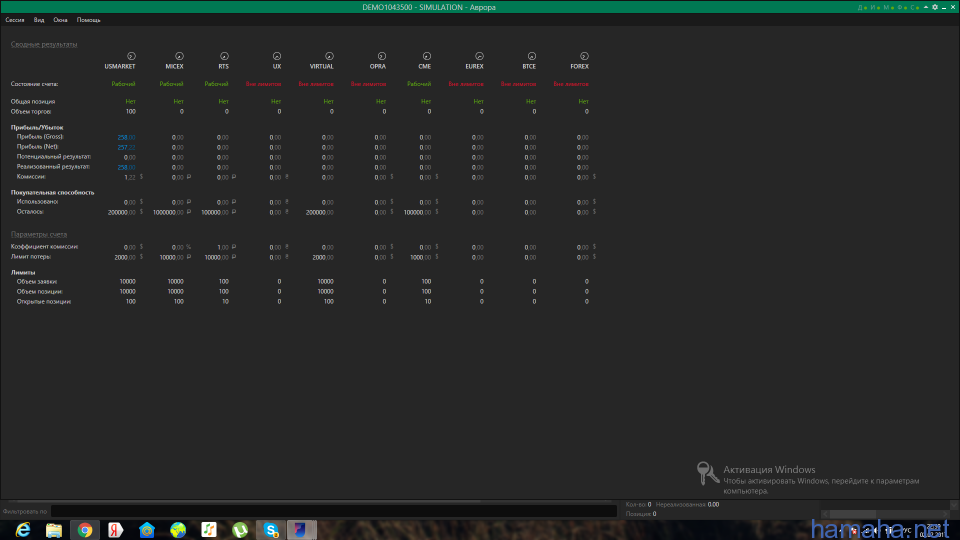This screenshot has width=960, height=540.
Task: Select the CME column header
Action: tap(425, 66)
